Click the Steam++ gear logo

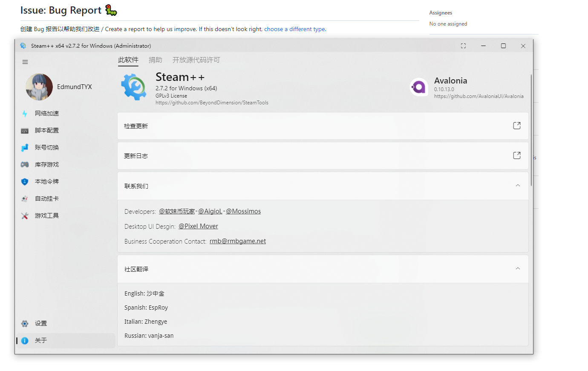pyautogui.click(x=134, y=87)
